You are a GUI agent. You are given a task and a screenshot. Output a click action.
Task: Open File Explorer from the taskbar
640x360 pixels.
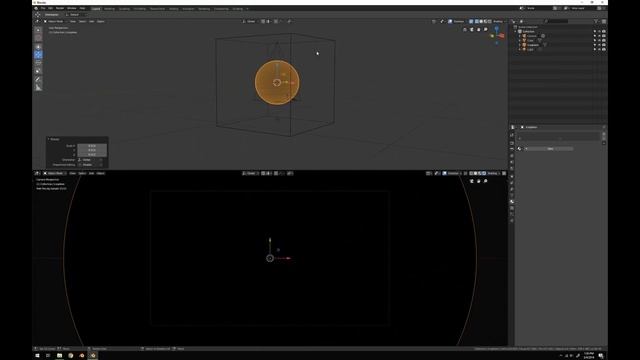click(x=59, y=356)
